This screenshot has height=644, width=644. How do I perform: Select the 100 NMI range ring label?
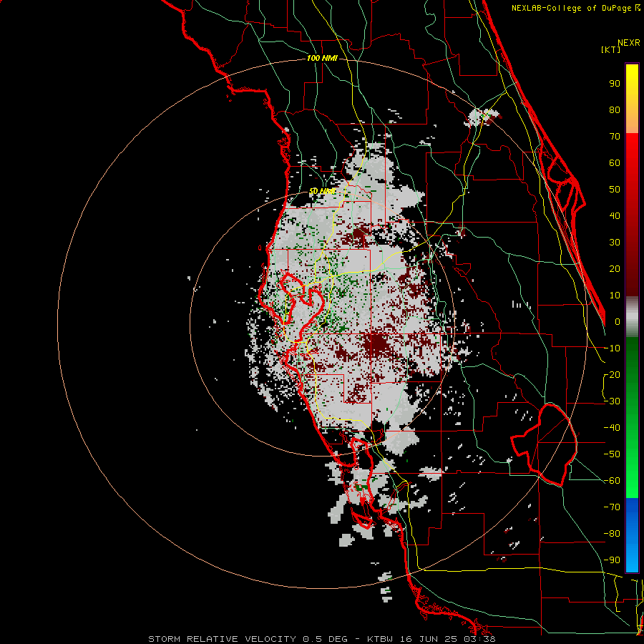(322, 59)
